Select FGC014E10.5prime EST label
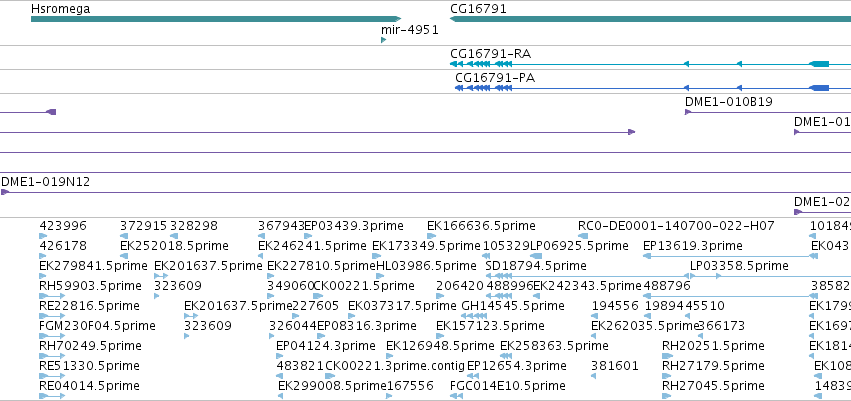The image size is (851, 401). (x=508, y=386)
